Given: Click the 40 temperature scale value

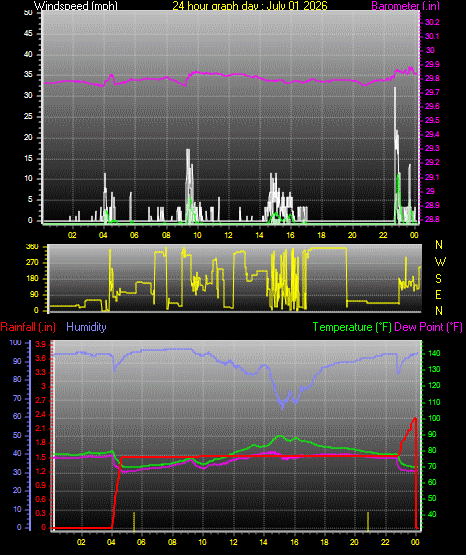Looking at the screenshot, I should point(432,514).
